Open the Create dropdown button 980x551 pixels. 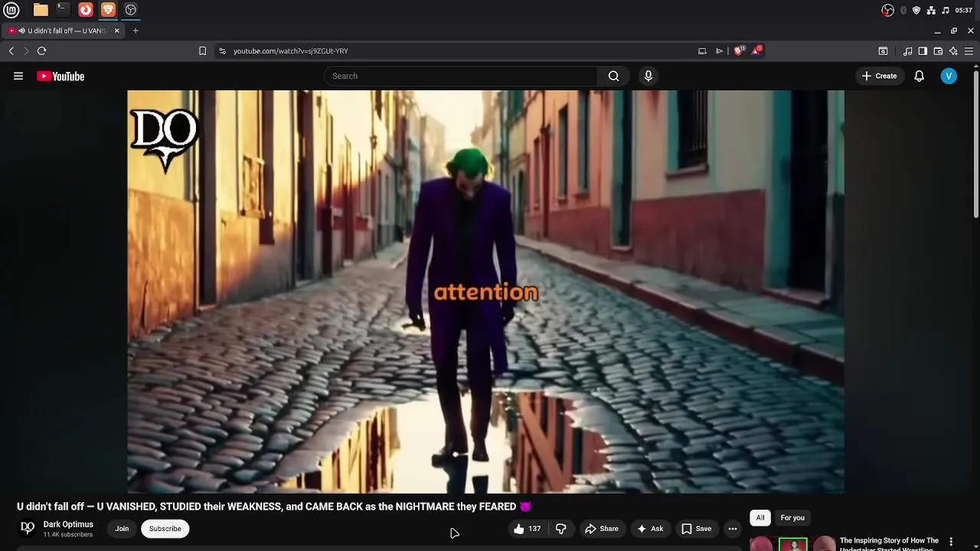879,76
